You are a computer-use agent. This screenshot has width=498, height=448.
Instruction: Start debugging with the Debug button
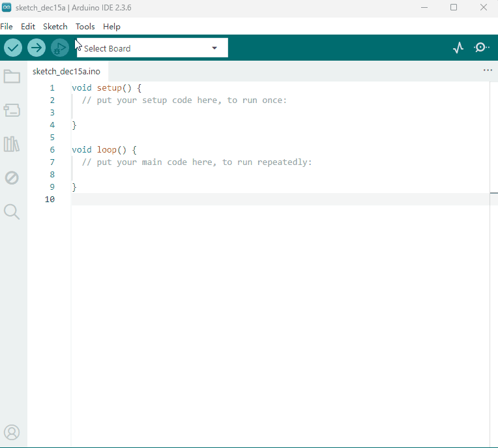[60, 48]
